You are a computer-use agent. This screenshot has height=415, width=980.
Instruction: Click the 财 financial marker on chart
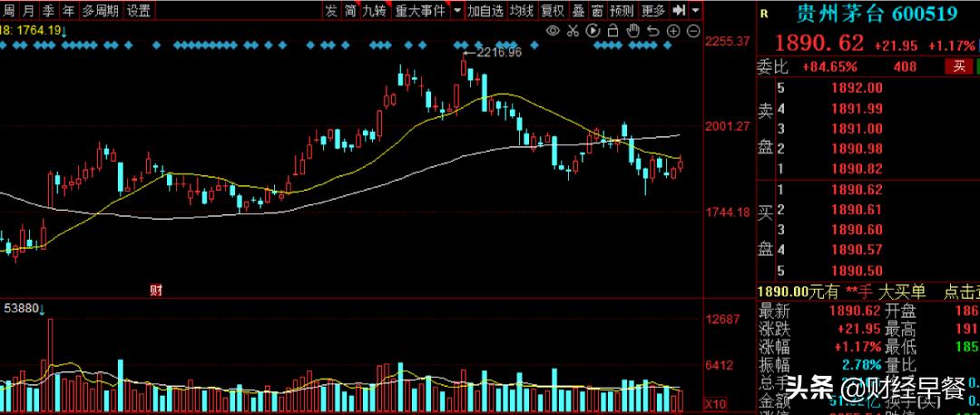[157, 290]
